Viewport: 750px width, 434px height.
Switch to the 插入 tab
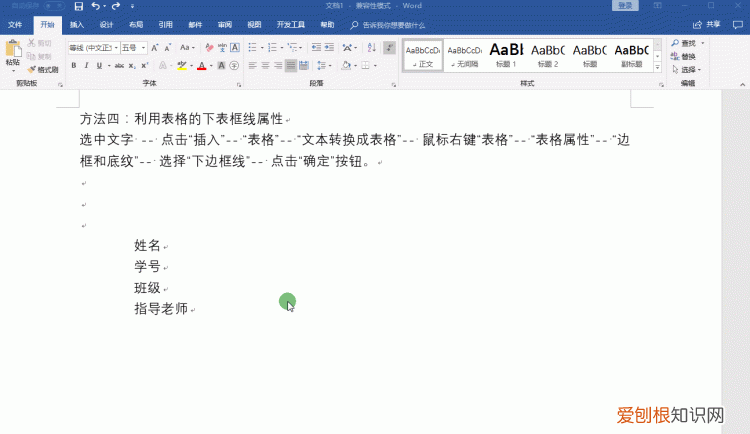pos(77,25)
